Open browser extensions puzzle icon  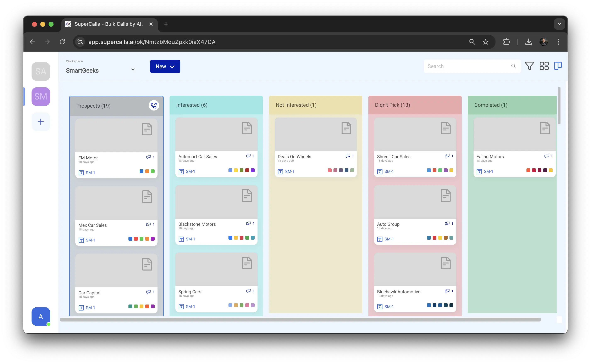[506, 42]
